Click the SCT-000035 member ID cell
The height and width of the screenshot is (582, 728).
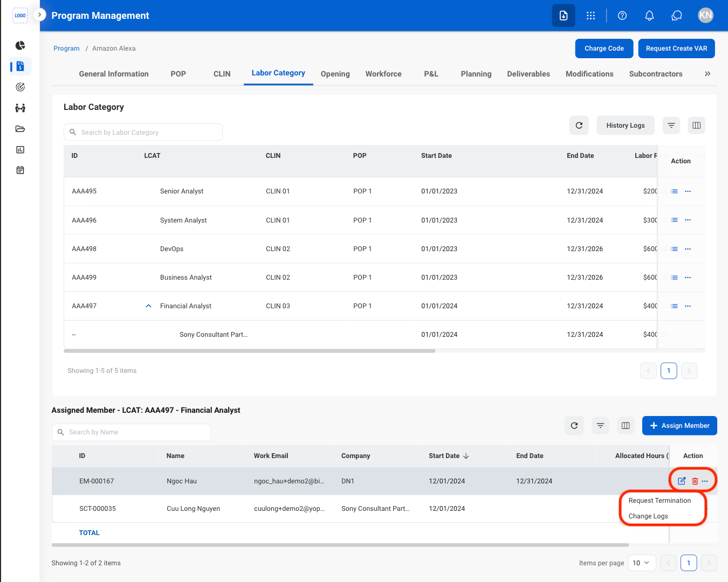(98, 509)
